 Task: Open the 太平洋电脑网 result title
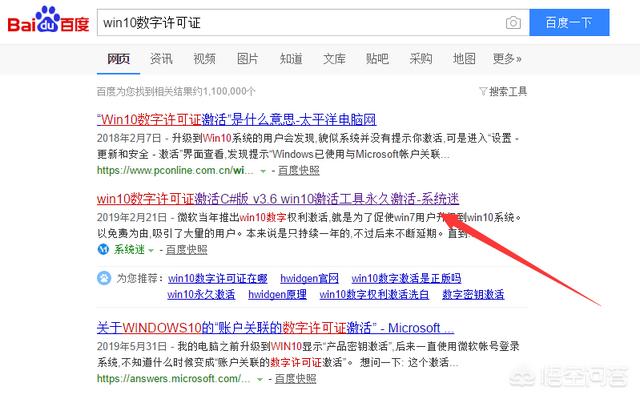point(236,120)
